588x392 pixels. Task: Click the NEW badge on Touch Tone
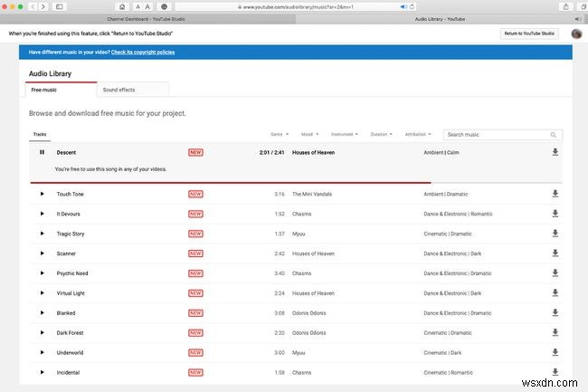[195, 194]
